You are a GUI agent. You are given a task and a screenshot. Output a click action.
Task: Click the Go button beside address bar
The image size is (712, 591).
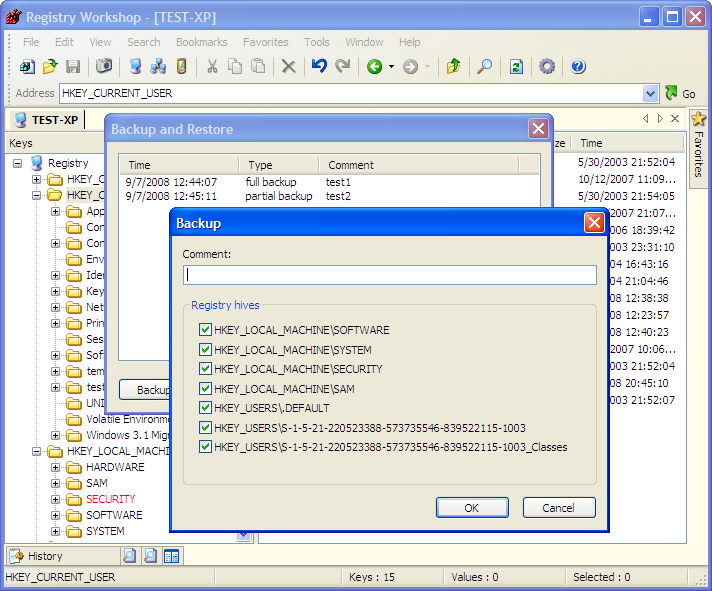(x=680, y=93)
